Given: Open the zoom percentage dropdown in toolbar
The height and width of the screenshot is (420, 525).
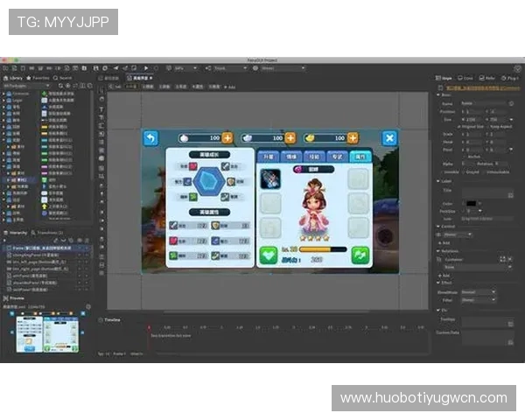Looking at the screenshot, I should [x=185, y=68].
